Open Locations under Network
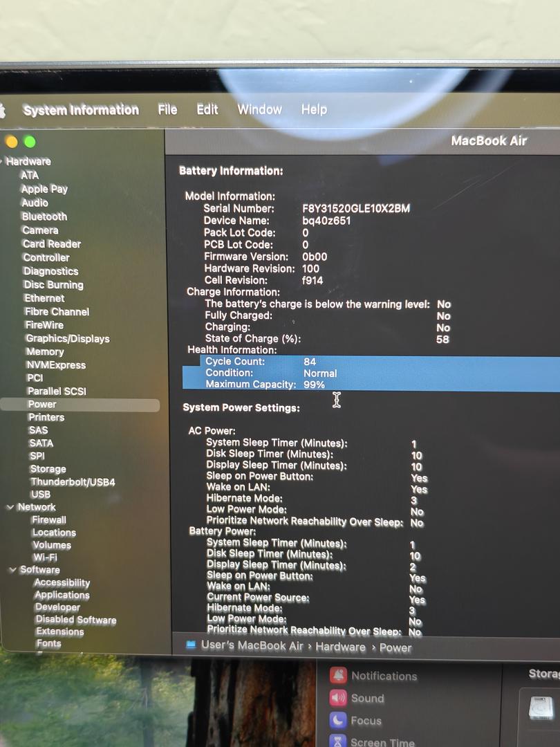This screenshot has width=560, height=747. [54, 533]
